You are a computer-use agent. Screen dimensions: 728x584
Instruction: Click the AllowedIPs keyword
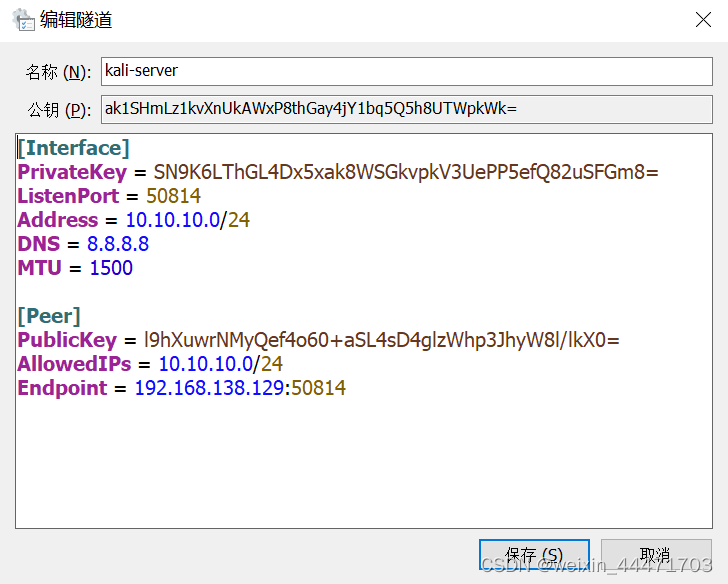(74, 364)
